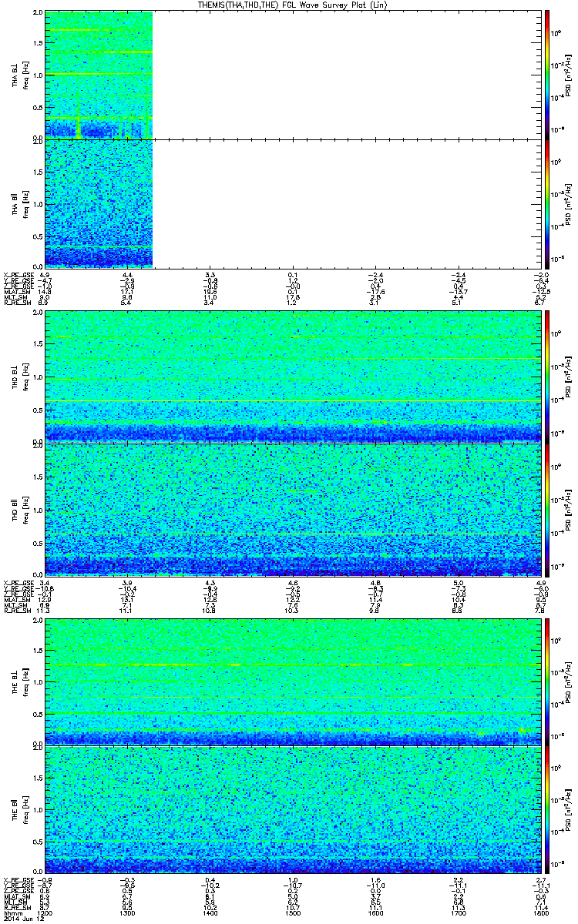This screenshot has height=924, width=578.
Task: Select the THE B-perpendicular spectrogram panel
Action: coord(291,681)
